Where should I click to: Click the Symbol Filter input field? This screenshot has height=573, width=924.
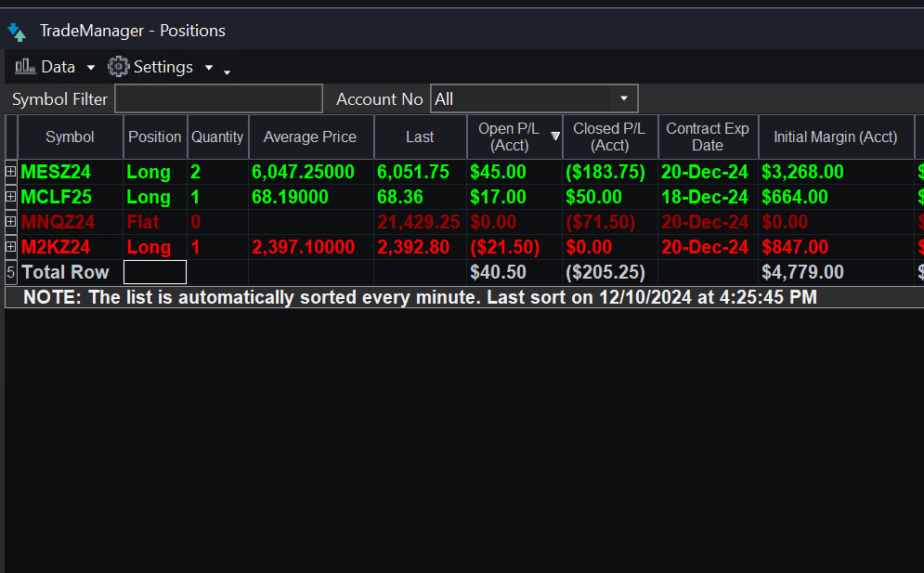pos(218,98)
